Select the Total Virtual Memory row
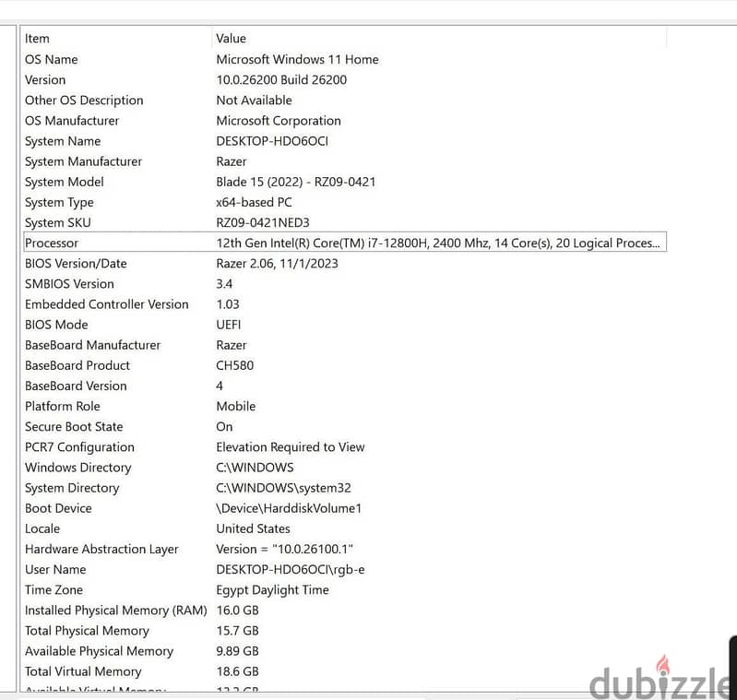 (345, 671)
